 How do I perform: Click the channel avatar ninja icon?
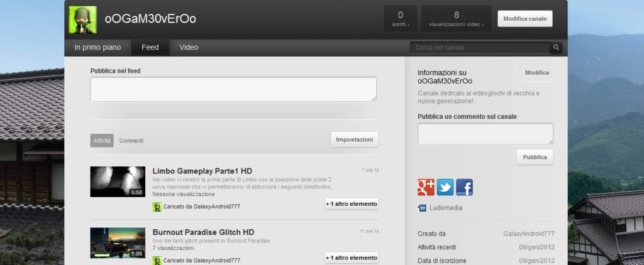point(82,19)
